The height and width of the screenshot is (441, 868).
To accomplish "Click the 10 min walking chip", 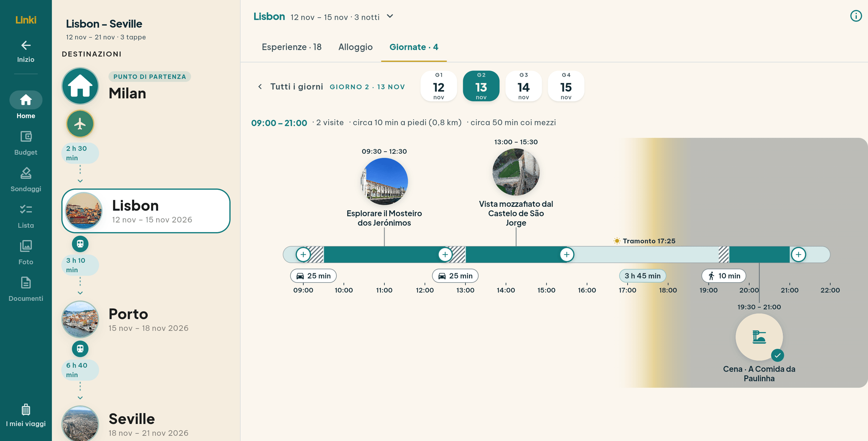I will pyautogui.click(x=724, y=276).
